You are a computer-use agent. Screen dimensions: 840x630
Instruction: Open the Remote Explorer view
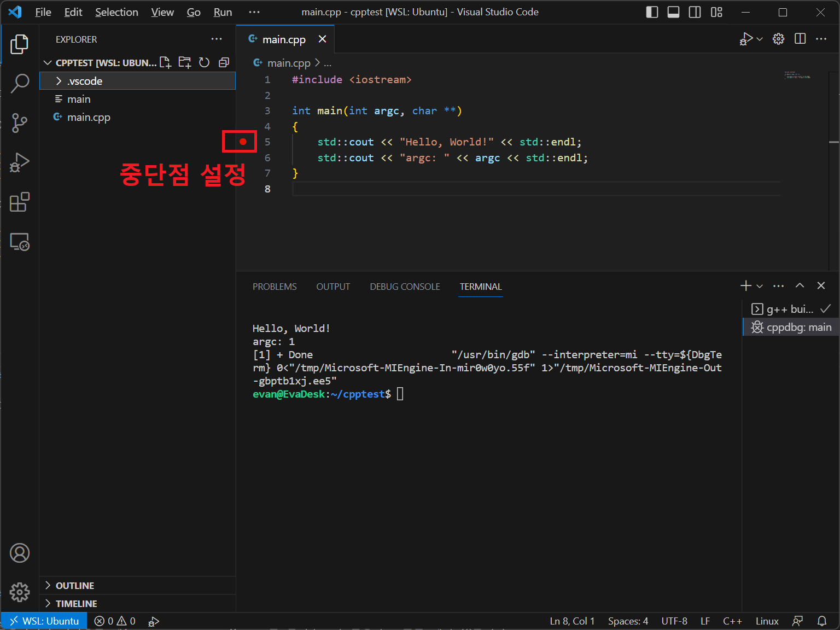point(20,242)
